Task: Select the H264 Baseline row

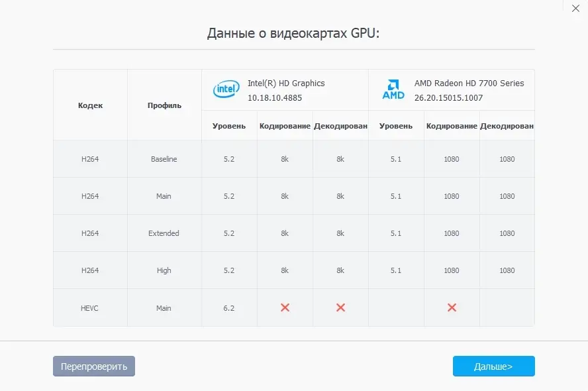Action: tap(164, 158)
